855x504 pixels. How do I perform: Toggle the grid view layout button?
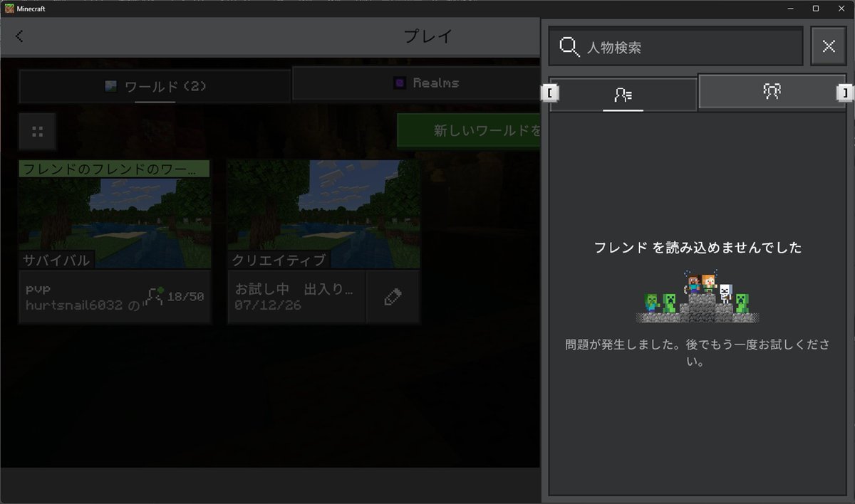click(x=37, y=131)
